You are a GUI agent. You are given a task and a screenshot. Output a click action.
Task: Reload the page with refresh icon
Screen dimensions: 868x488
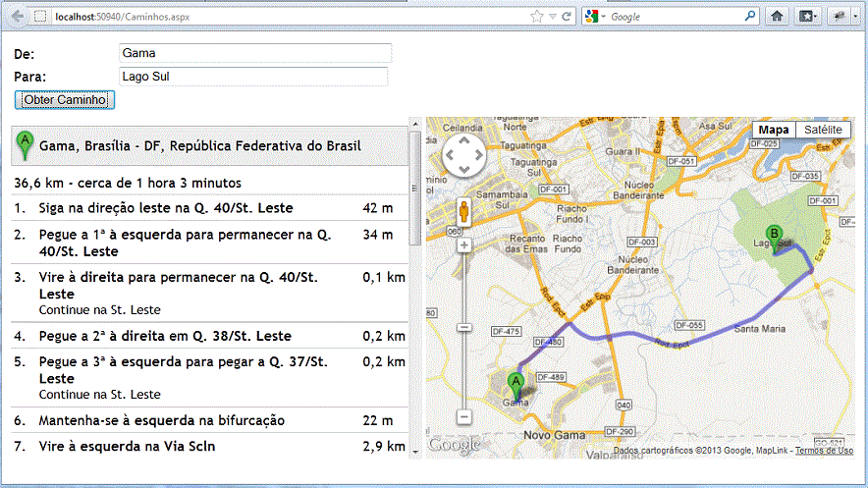tap(567, 16)
